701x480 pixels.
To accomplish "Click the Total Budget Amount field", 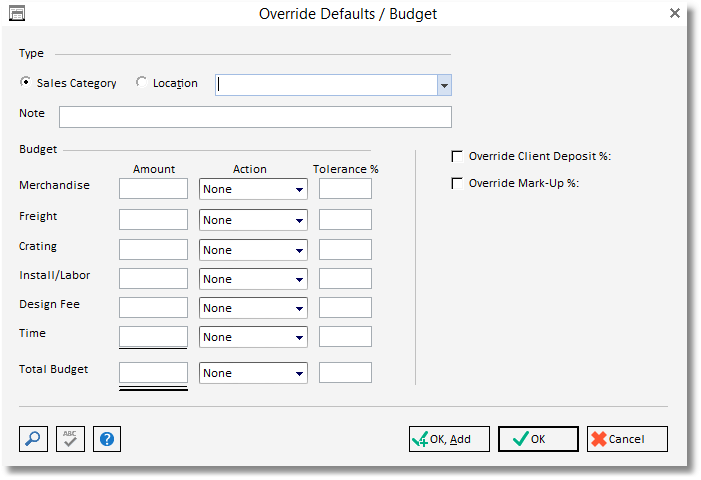I will [x=153, y=372].
